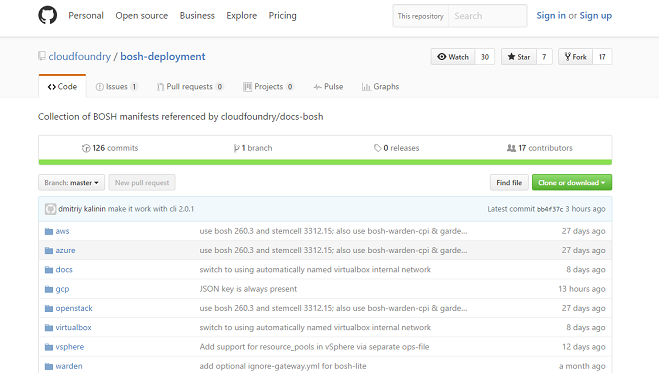
Task: Click the Find file button
Action: click(x=509, y=183)
